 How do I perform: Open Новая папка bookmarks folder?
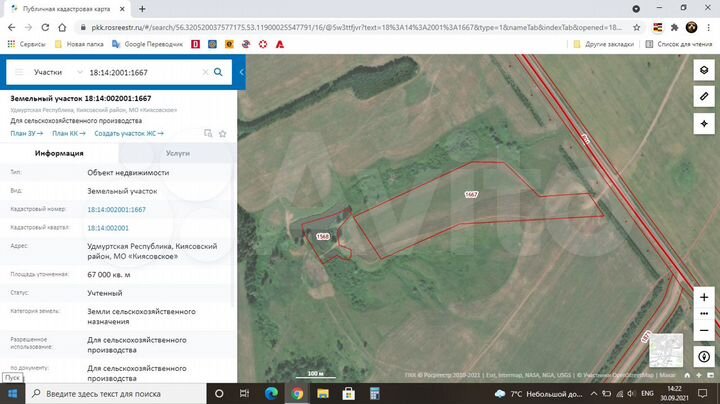coord(79,44)
